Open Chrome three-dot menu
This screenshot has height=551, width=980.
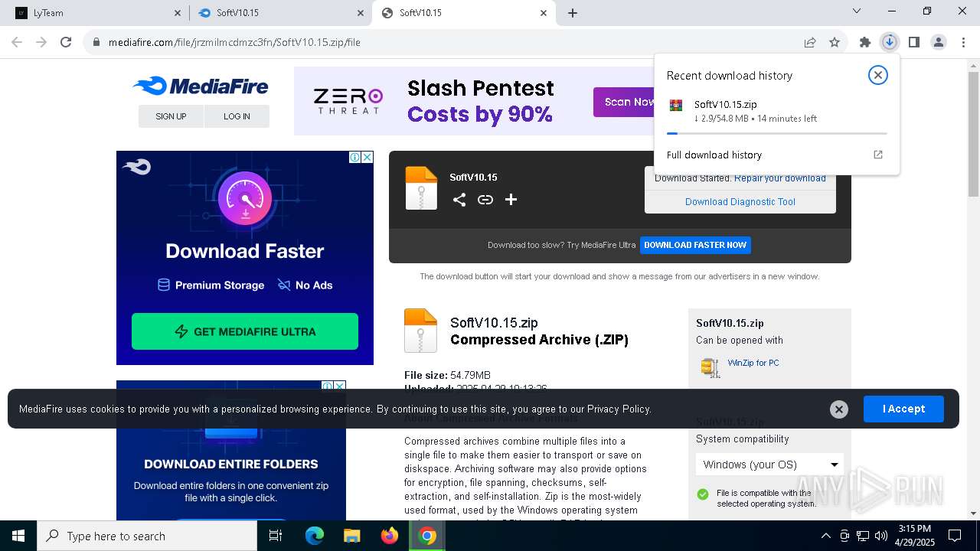[x=963, y=42]
